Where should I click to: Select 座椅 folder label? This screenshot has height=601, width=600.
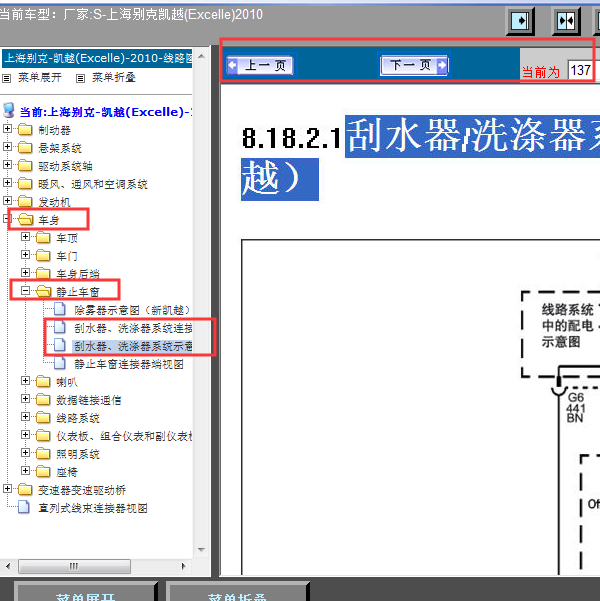pyautogui.click(x=67, y=472)
